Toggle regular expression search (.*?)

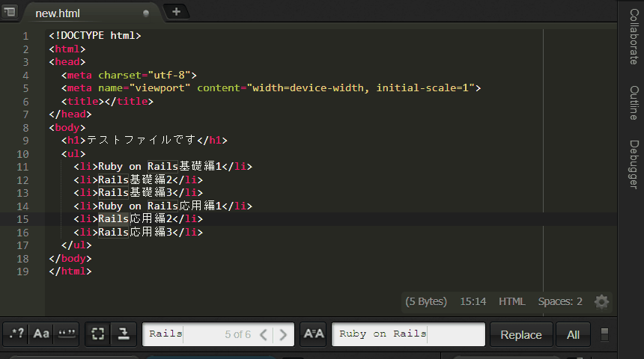[x=16, y=334]
